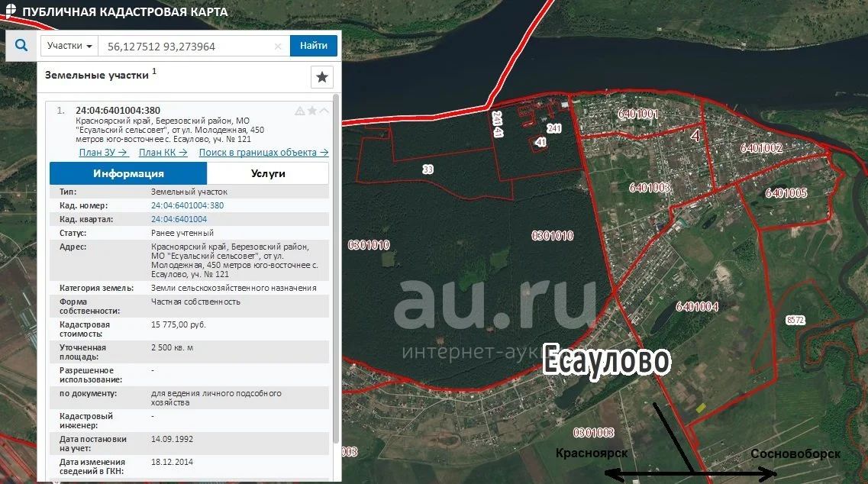Collapse the parcel result card
The image size is (868, 484).
tap(324, 111)
